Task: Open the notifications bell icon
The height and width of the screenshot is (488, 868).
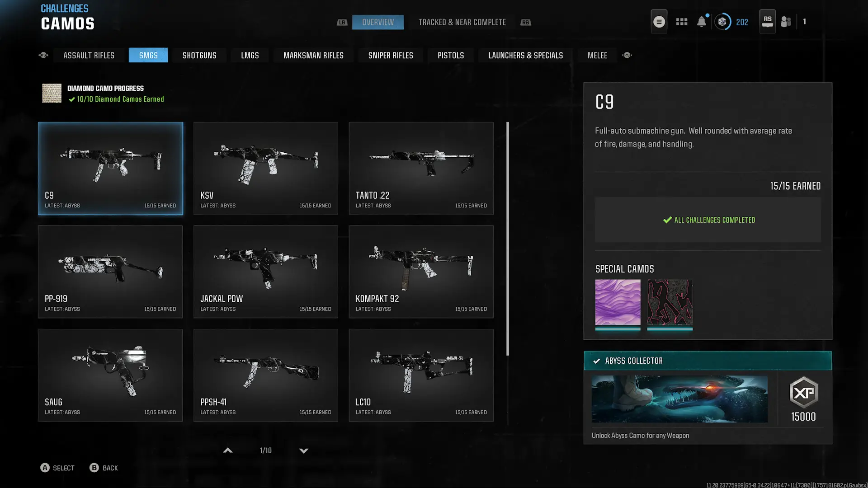Action: click(701, 22)
